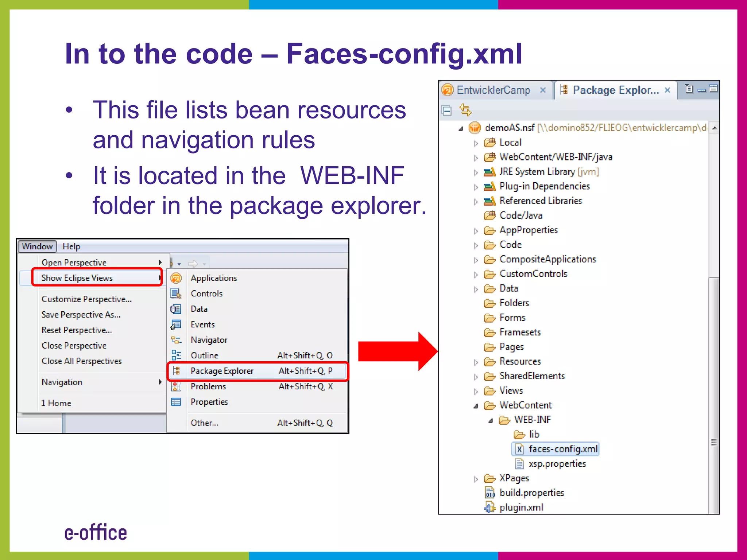
Task: Open the Help menu
Action: 71,246
